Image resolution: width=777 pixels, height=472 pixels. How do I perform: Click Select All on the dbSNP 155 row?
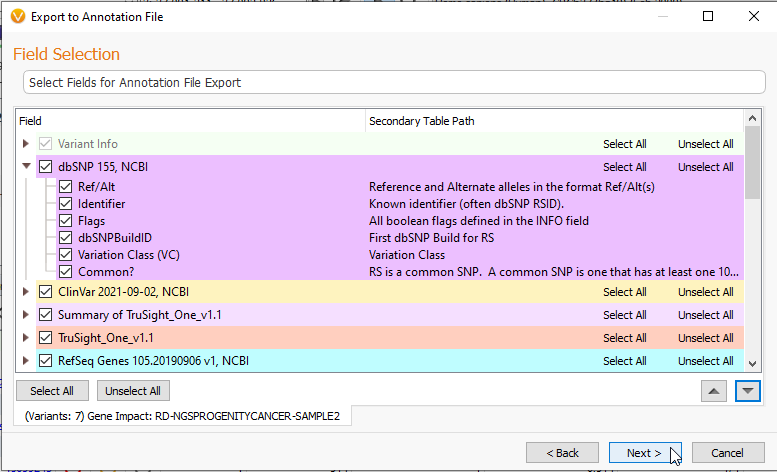[624, 167]
